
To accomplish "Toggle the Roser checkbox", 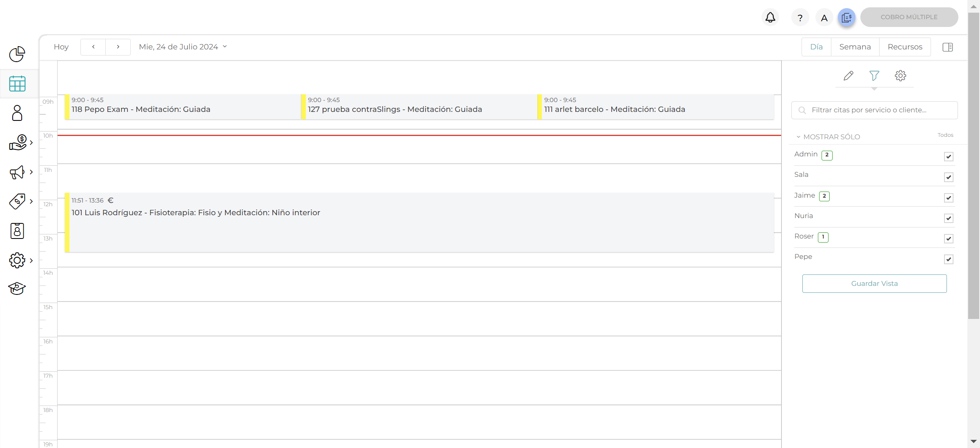I will [949, 239].
